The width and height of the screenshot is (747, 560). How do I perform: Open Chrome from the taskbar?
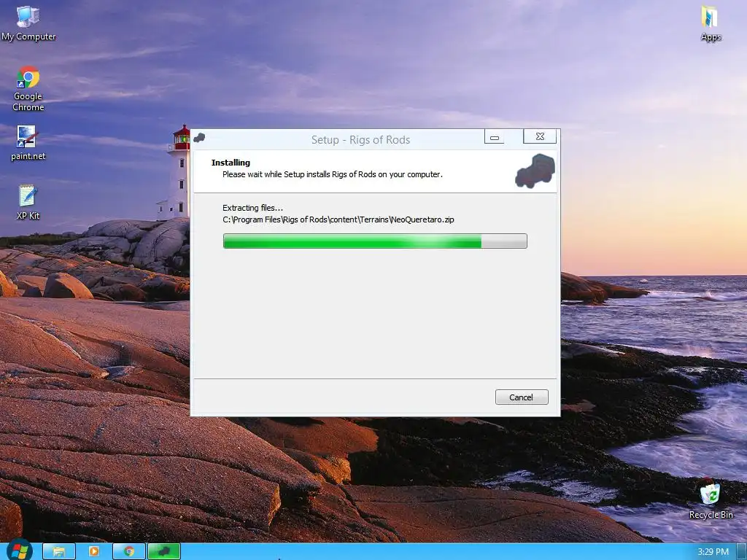click(128, 551)
